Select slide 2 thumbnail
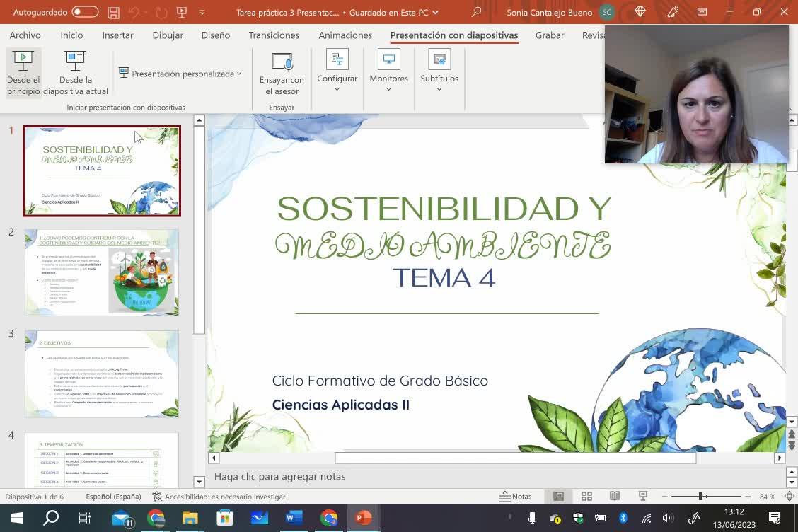Viewport: 798px width, 532px height. pyautogui.click(x=102, y=272)
